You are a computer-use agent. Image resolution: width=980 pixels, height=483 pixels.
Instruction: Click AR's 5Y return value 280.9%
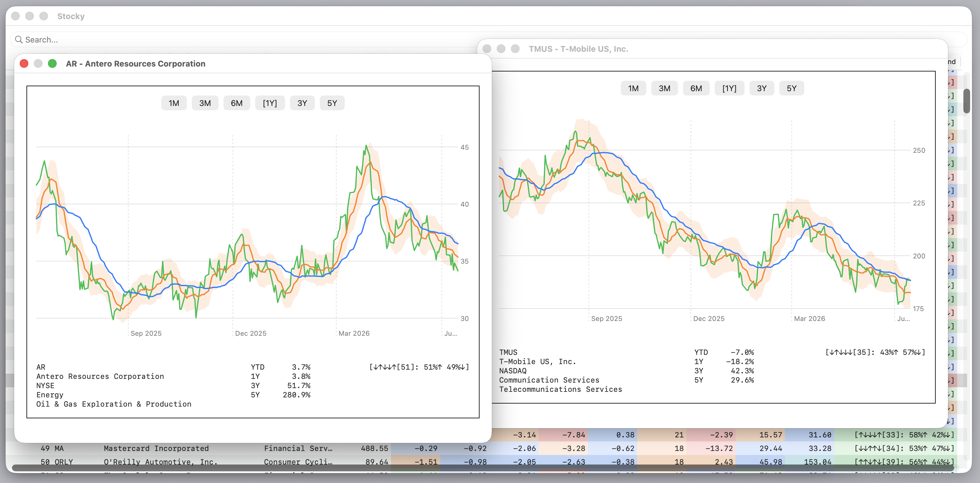click(296, 395)
